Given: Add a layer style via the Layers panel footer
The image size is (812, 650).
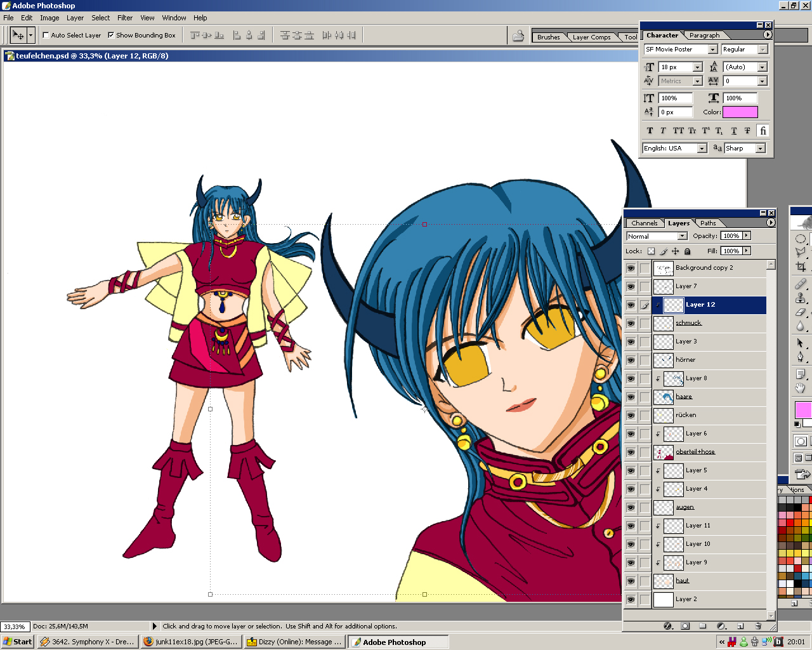Looking at the screenshot, I should coord(667,626).
